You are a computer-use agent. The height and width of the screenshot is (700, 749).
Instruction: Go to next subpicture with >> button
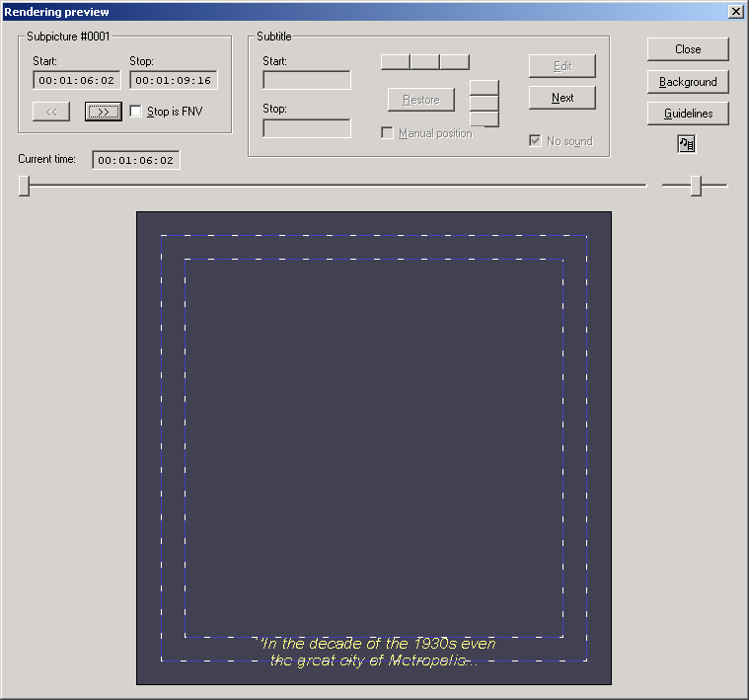(x=103, y=112)
